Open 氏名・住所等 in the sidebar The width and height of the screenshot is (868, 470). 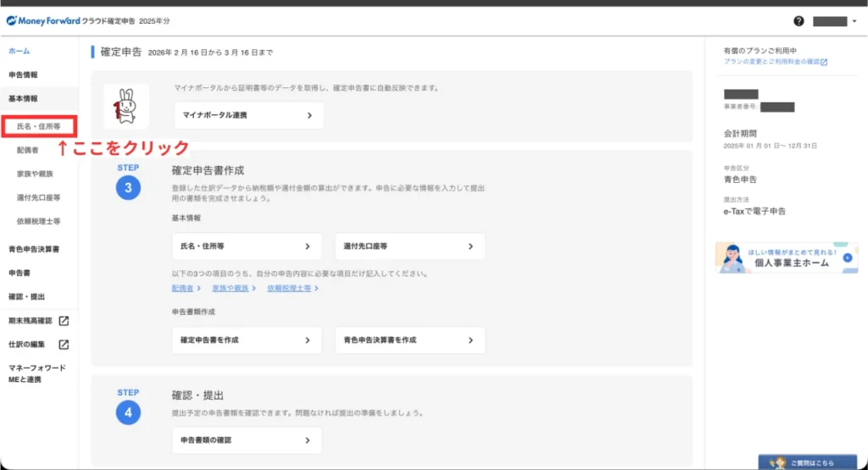point(39,126)
